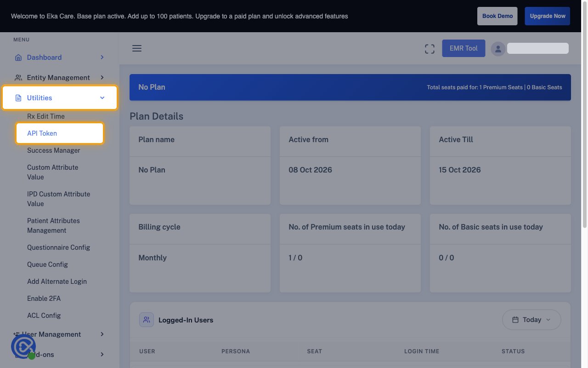Click the 15 Oct 2026 date
The height and width of the screenshot is (368, 588).
(x=460, y=170)
